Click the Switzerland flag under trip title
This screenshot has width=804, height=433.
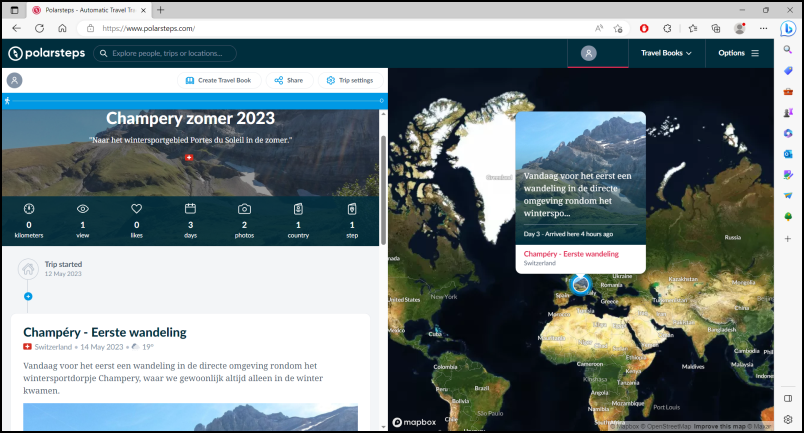[x=189, y=158]
